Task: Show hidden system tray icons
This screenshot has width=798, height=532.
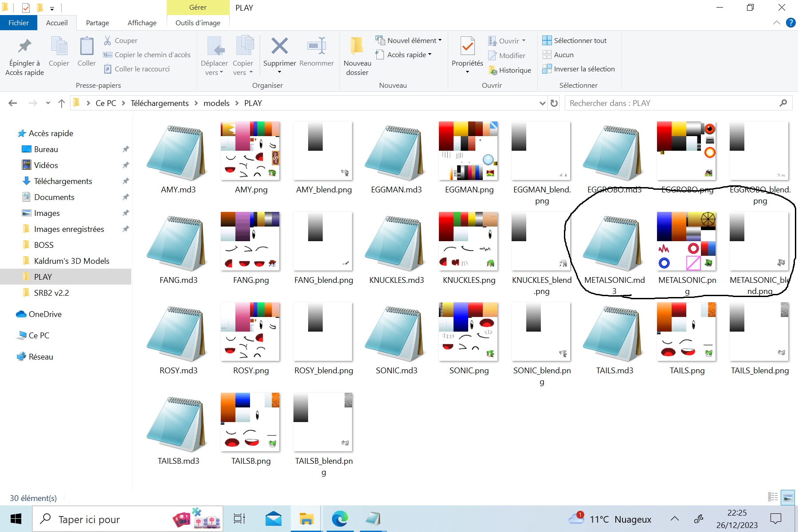Action: click(x=675, y=519)
